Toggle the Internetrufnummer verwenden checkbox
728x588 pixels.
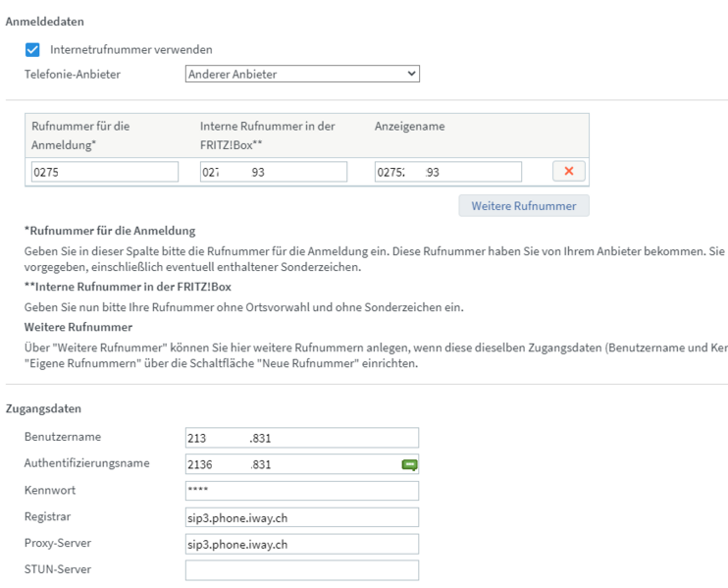(32, 50)
